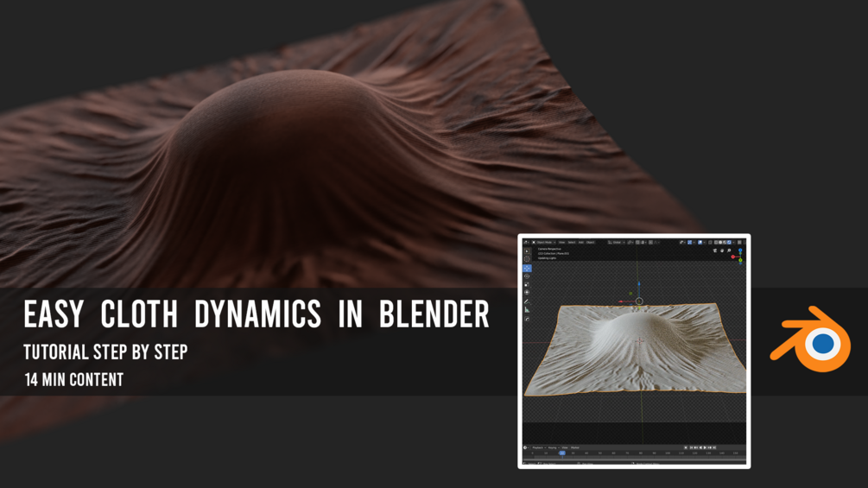Screen dimensions: 868x488
Task: Open the Object menu in viewport header
Action: (x=591, y=243)
